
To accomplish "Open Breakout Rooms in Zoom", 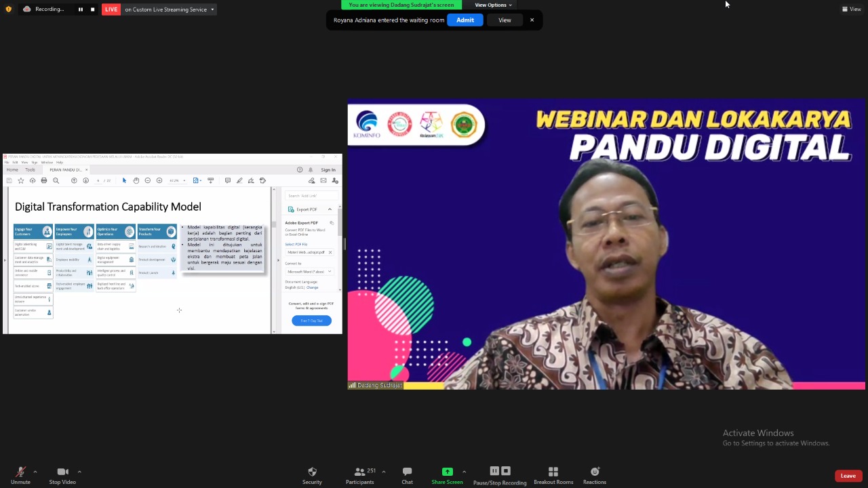I will click(553, 474).
